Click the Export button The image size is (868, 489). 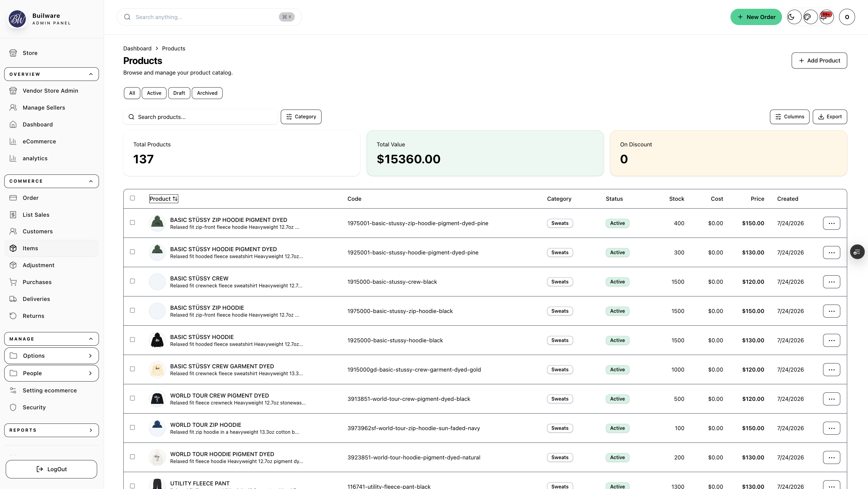pyautogui.click(x=830, y=117)
